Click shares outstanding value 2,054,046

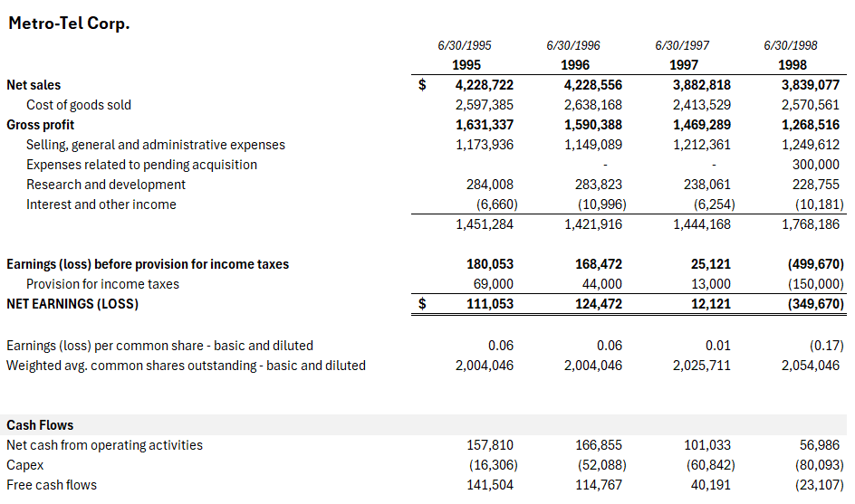point(811,366)
